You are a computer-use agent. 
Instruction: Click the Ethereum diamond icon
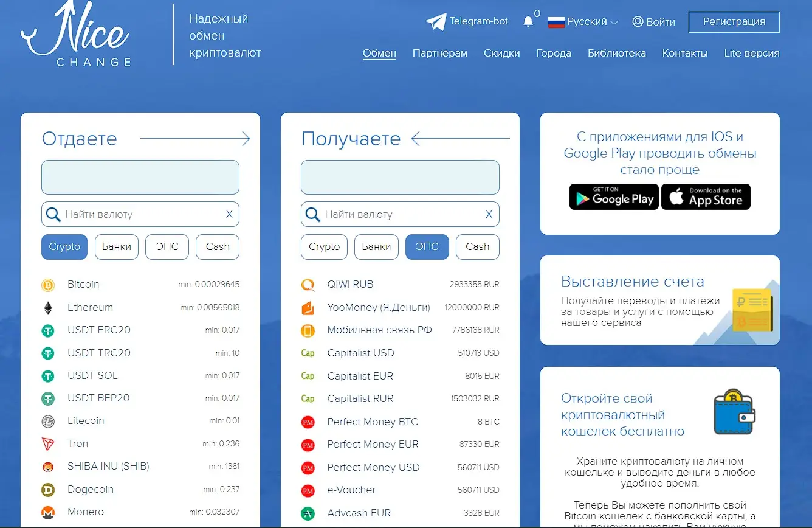pos(48,308)
